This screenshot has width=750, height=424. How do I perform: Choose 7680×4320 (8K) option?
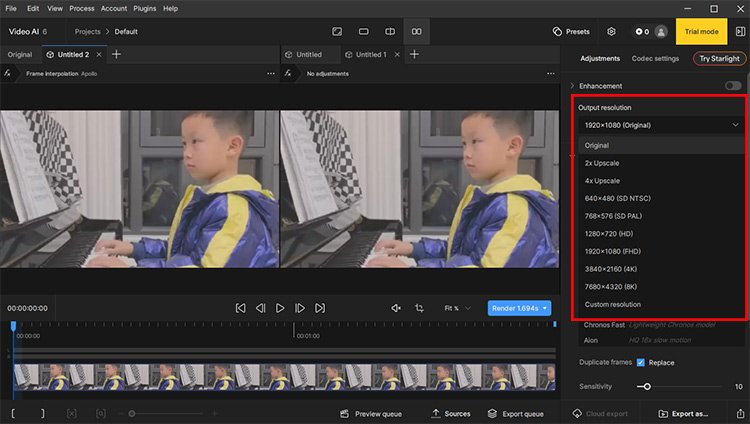pyautogui.click(x=661, y=287)
